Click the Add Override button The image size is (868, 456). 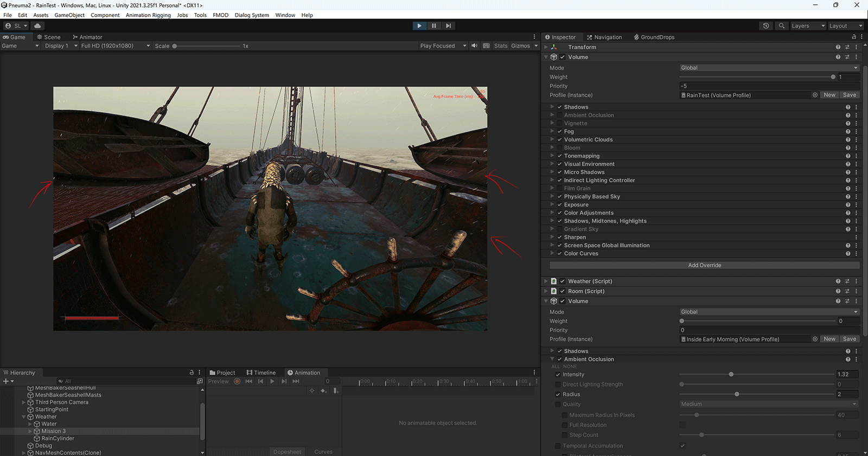pyautogui.click(x=704, y=265)
